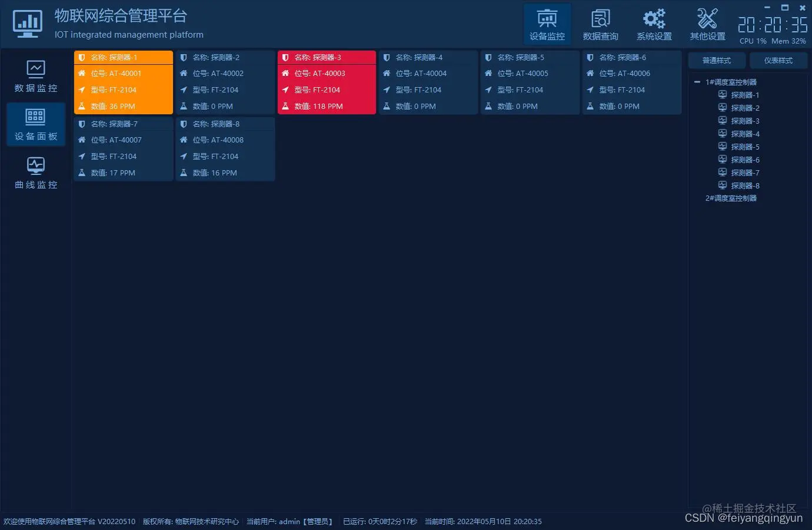This screenshot has width=812, height=530.
Task: Click the home icon next to AT-40005
Action: tap(488, 74)
